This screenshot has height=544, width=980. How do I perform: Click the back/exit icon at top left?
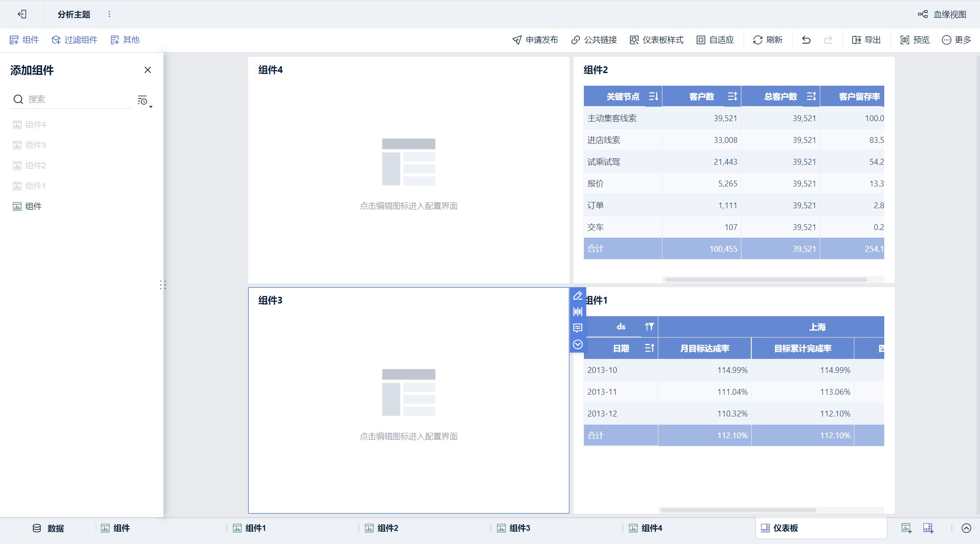(x=22, y=14)
